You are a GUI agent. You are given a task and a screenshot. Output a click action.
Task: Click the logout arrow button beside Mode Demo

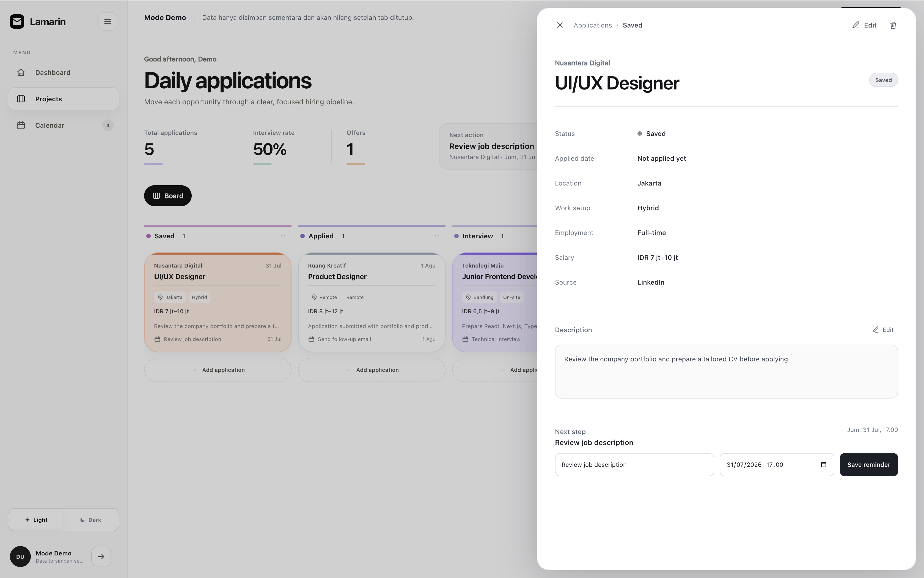(101, 557)
